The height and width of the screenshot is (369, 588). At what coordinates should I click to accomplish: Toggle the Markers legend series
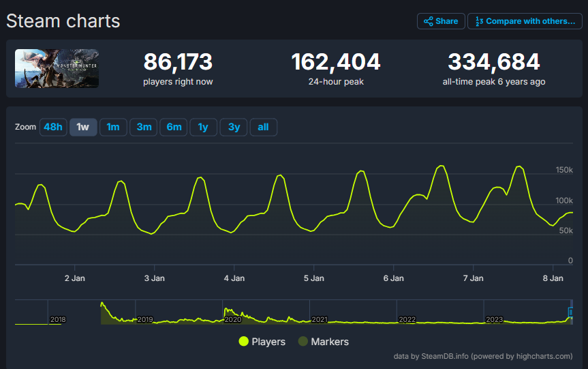pyautogui.click(x=324, y=342)
